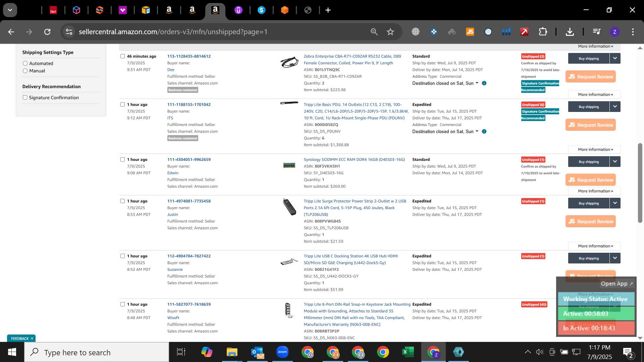This screenshot has width=644, height=362.
Task: Open order link 113-1128435-8814612
Action: (x=189, y=56)
